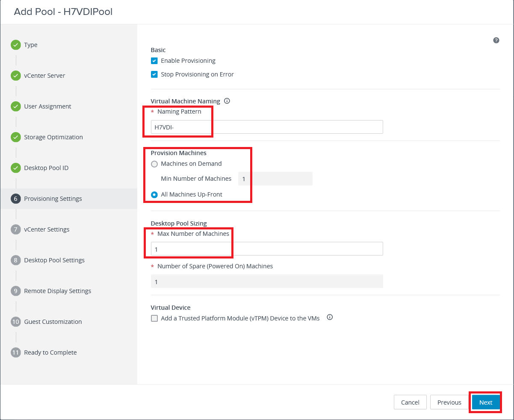This screenshot has width=514, height=420.
Task: Click the vTPM info icon
Action: pyautogui.click(x=330, y=317)
